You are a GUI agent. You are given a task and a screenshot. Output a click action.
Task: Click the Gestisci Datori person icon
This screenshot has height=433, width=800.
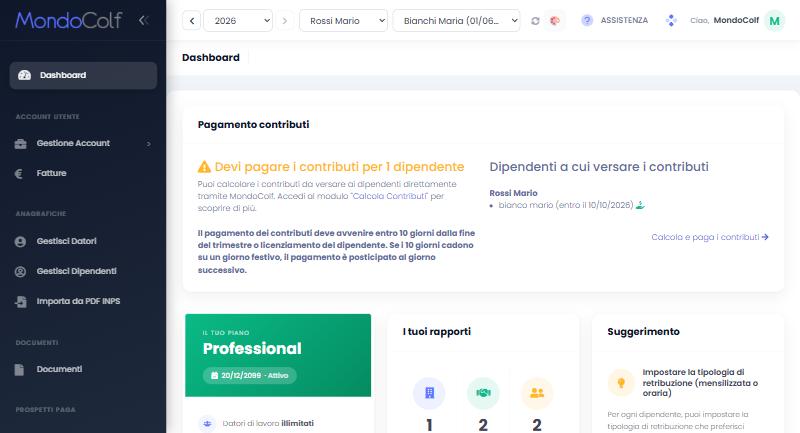click(20, 242)
